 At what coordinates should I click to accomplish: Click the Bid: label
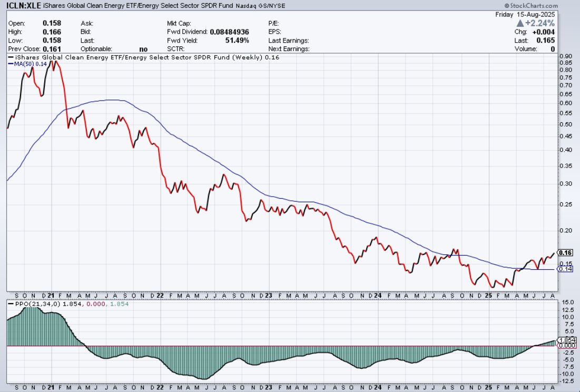pos(86,32)
